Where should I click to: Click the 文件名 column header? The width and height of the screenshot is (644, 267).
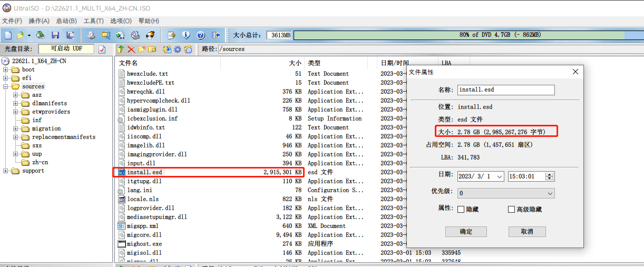[x=169, y=63]
